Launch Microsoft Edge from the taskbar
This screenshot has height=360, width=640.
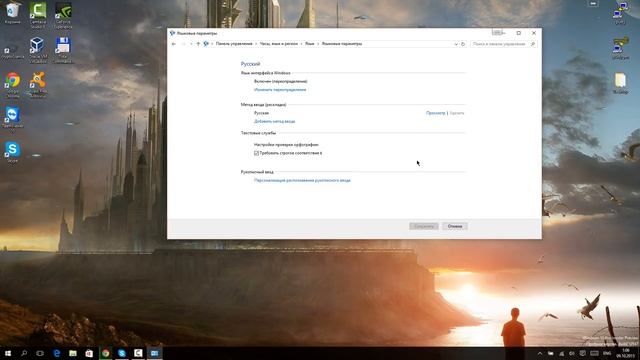pos(57,353)
